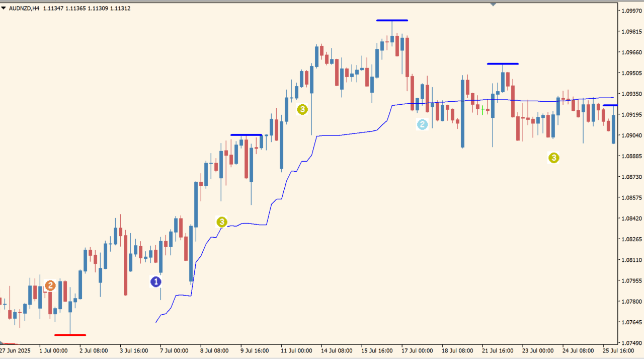This screenshot has height=359, width=644.
Task: Select the orange circle marker numbered 2
Action: (x=50, y=286)
